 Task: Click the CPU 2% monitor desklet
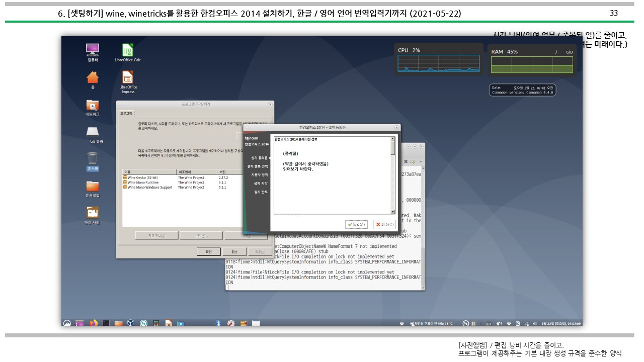point(438,59)
